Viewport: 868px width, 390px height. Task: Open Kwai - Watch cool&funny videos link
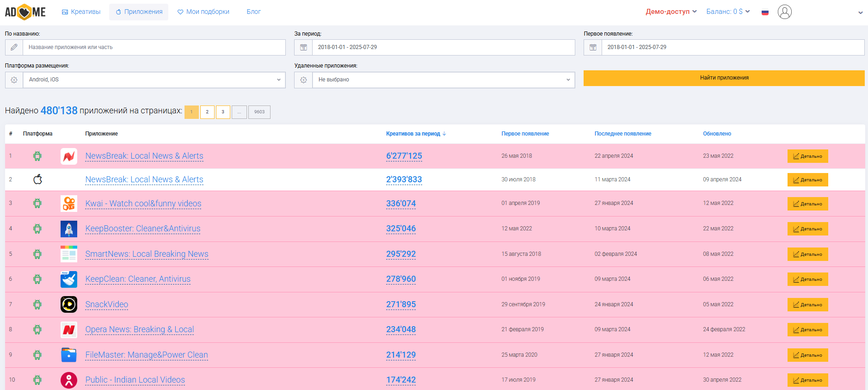(x=143, y=204)
